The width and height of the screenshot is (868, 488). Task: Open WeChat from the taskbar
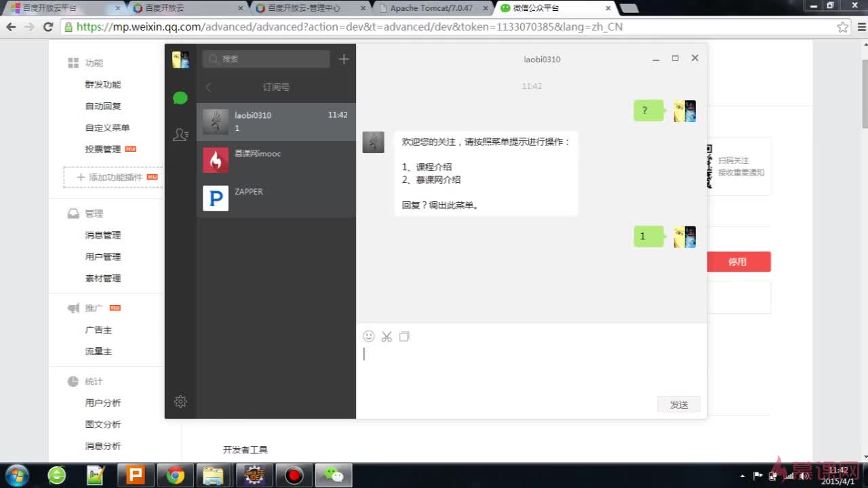(x=333, y=475)
